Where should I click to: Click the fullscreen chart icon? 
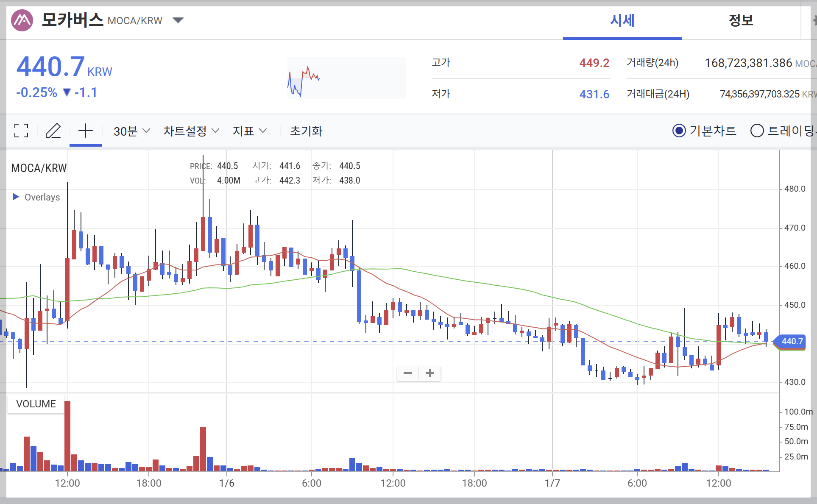[x=21, y=131]
